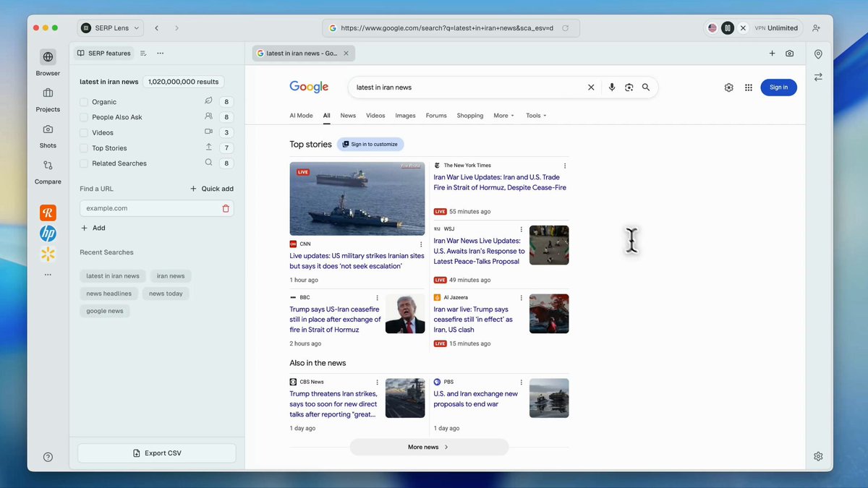Close the latest in iran news tab
The image size is (868, 488).
(346, 53)
